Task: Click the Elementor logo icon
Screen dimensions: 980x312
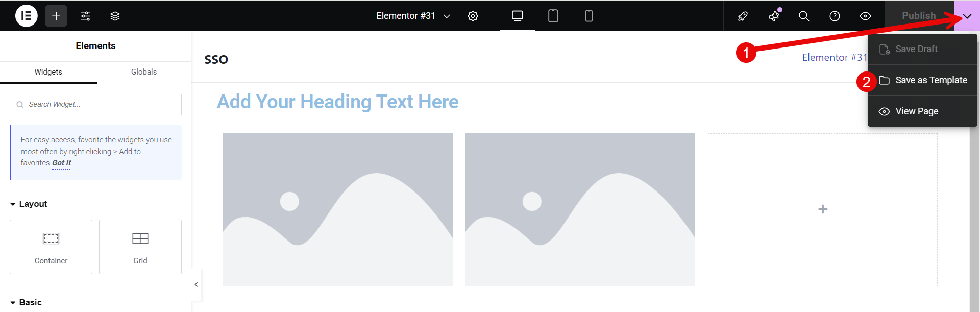Action: coord(27,16)
